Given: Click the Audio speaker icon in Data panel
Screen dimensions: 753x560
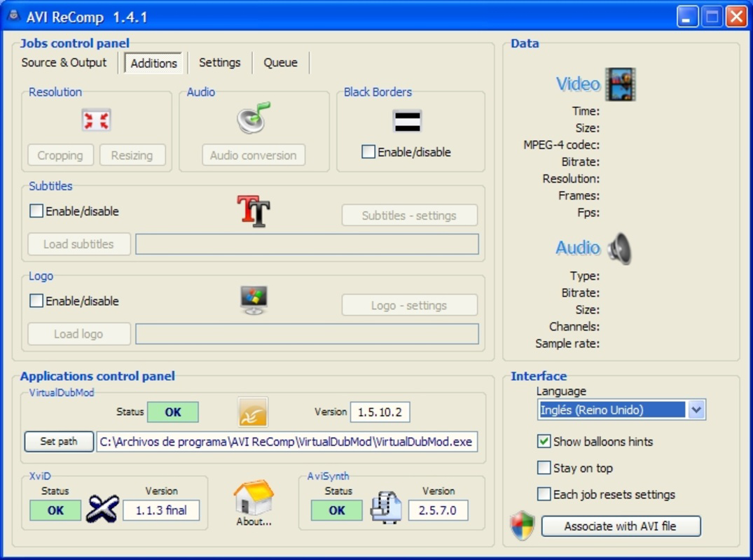Looking at the screenshot, I should coord(619,248).
